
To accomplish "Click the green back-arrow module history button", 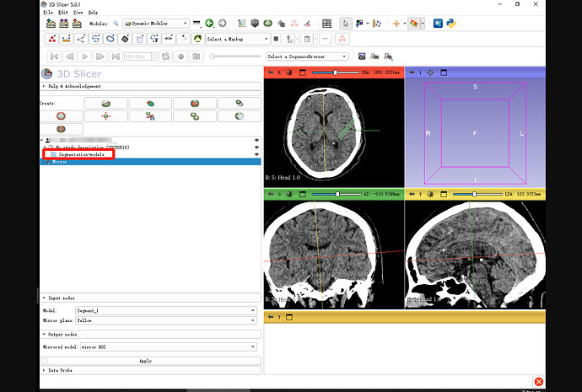I will [209, 24].
